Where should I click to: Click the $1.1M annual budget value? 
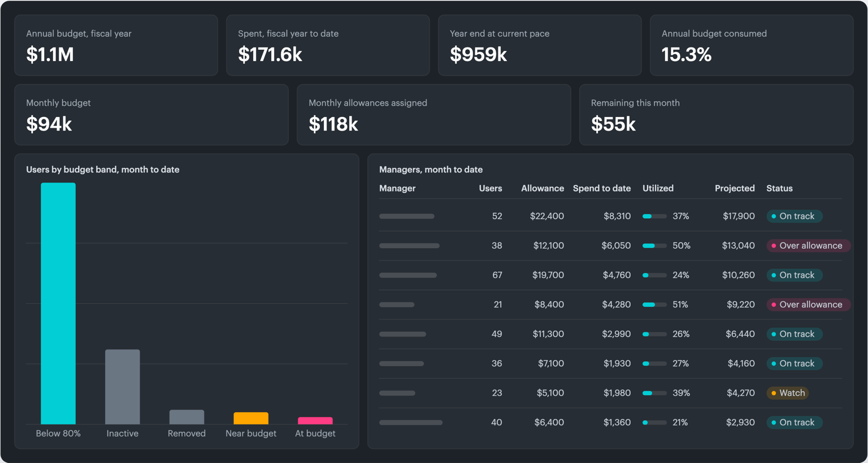[x=50, y=54]
